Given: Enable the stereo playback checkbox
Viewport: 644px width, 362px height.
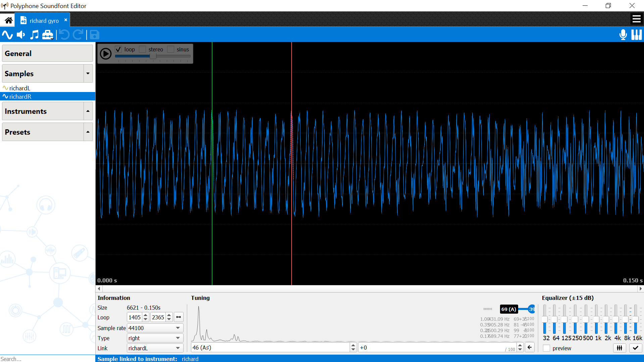Looking at the screenshot, I should (x=142, y=49).
